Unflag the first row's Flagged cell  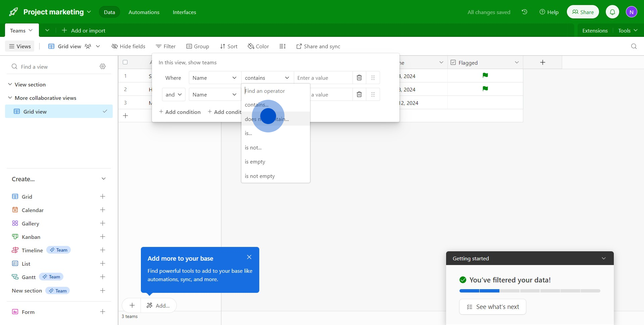click(x=485, y=76)
